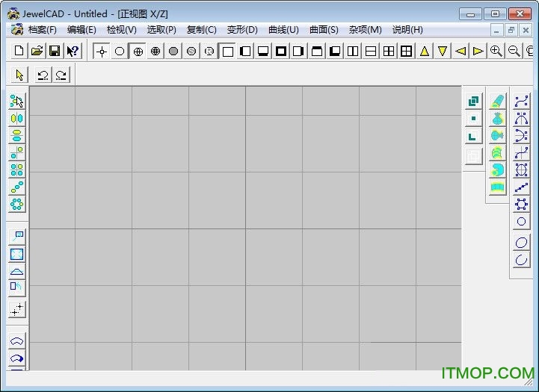The image size is (539, 392).
Task: Click the size/scale box tool icon
Action: 17,255
